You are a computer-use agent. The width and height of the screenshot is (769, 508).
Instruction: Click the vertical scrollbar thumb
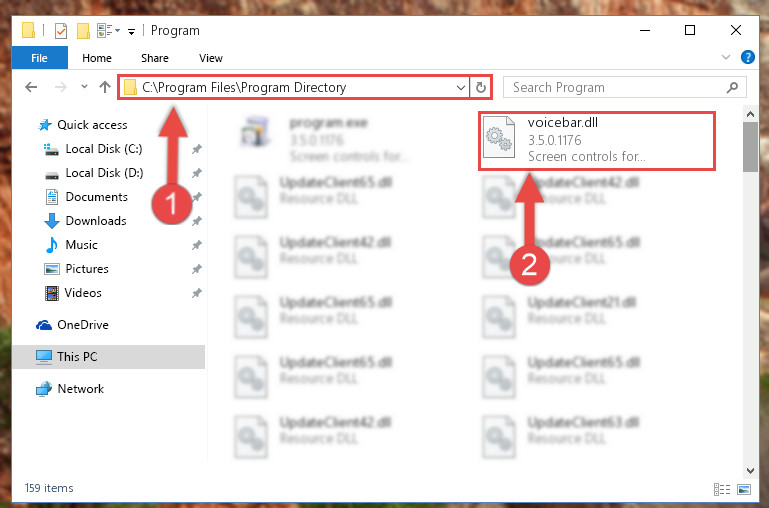(750, 147)
